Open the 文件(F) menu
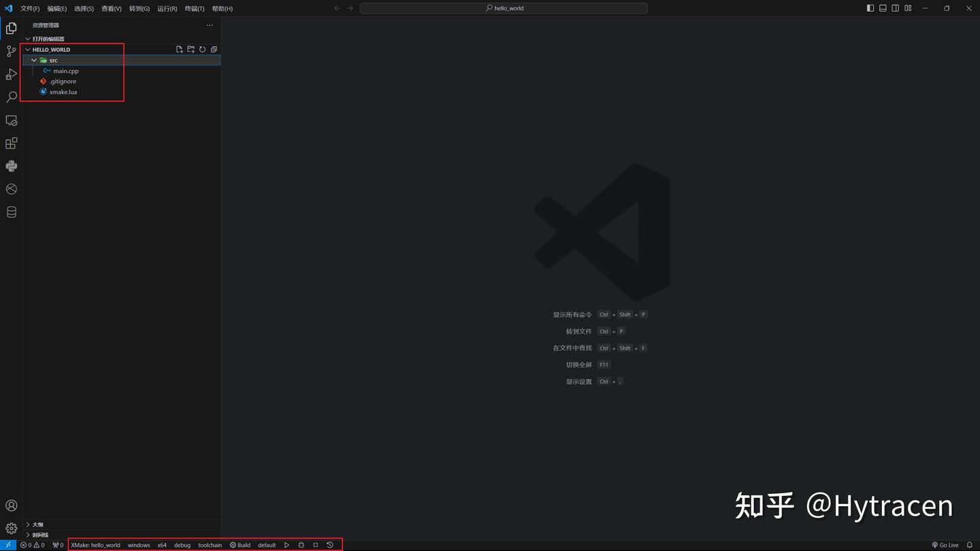Viewport: 980px width, 551px height. click(x=29, y=8)
